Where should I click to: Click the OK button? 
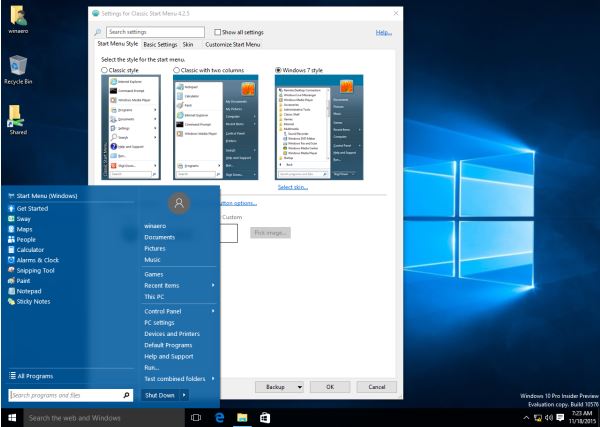[330, 387]
